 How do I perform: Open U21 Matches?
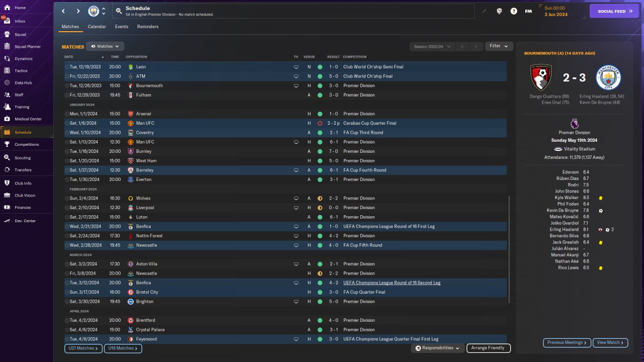tap(84, 348)
